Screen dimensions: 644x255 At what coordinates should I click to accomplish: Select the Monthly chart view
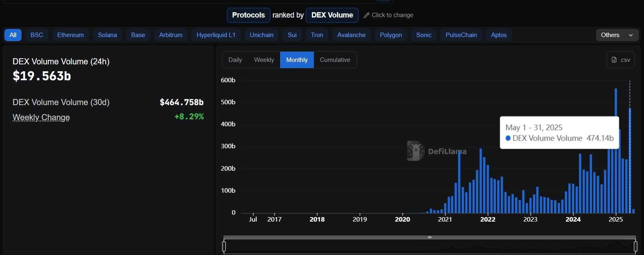[297, 60]
